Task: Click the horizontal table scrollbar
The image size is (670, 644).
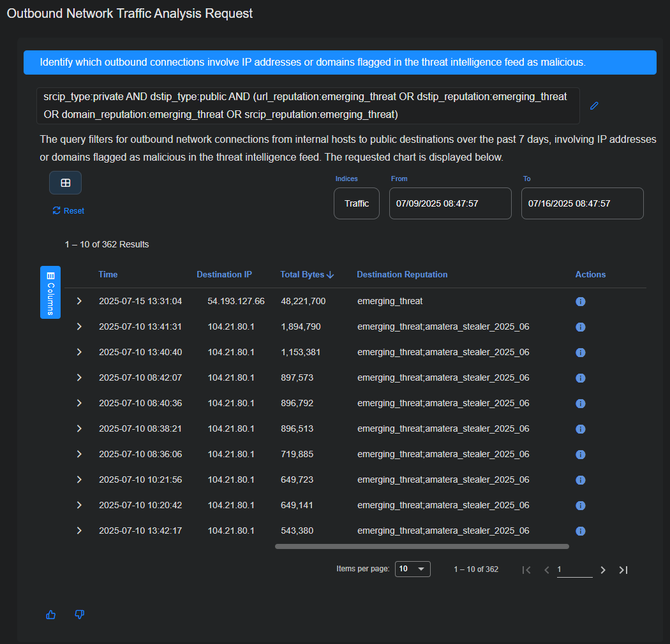Action: (x=421, y=546)
